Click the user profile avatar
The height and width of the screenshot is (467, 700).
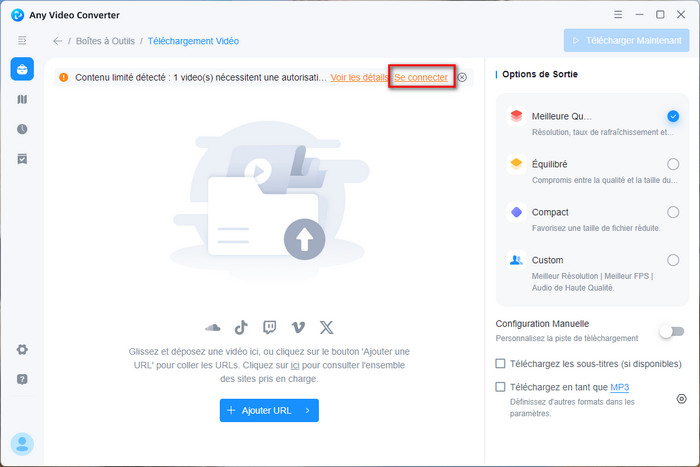click(21, 443)
